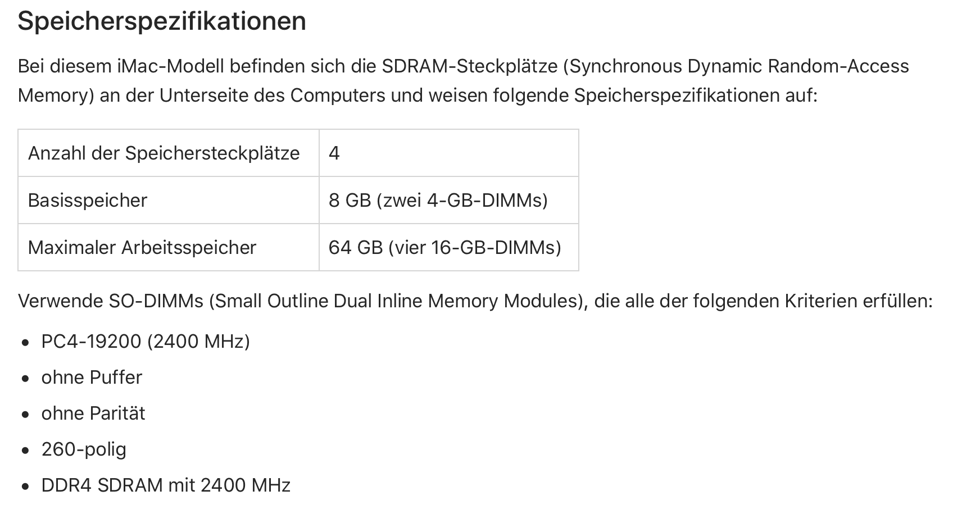Viewport: 980px width, 518px height.
Task: Select the Basisspeicher table cell
Action: coord(88,201)
